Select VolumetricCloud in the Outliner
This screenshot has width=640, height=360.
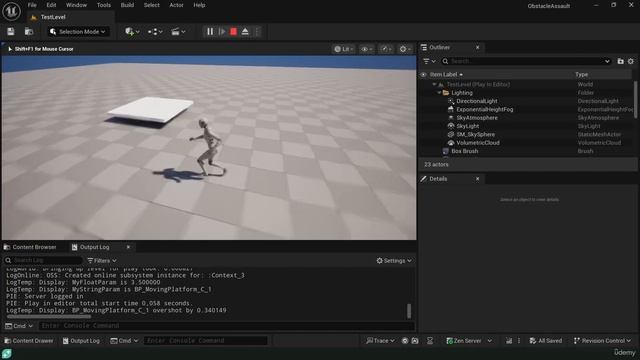[x=478, y=143]
